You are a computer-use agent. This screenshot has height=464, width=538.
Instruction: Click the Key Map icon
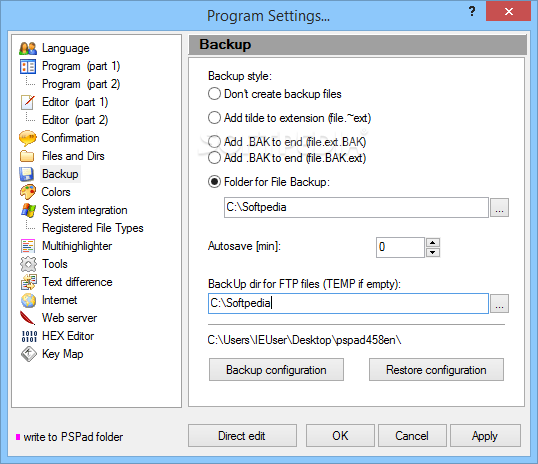[x=28, y=354]
